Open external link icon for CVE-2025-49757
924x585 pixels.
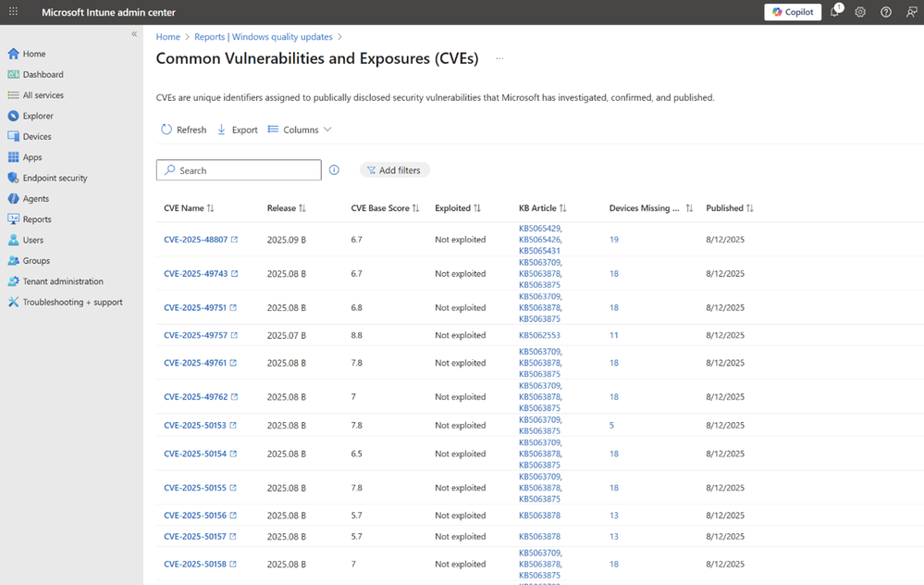235,335
